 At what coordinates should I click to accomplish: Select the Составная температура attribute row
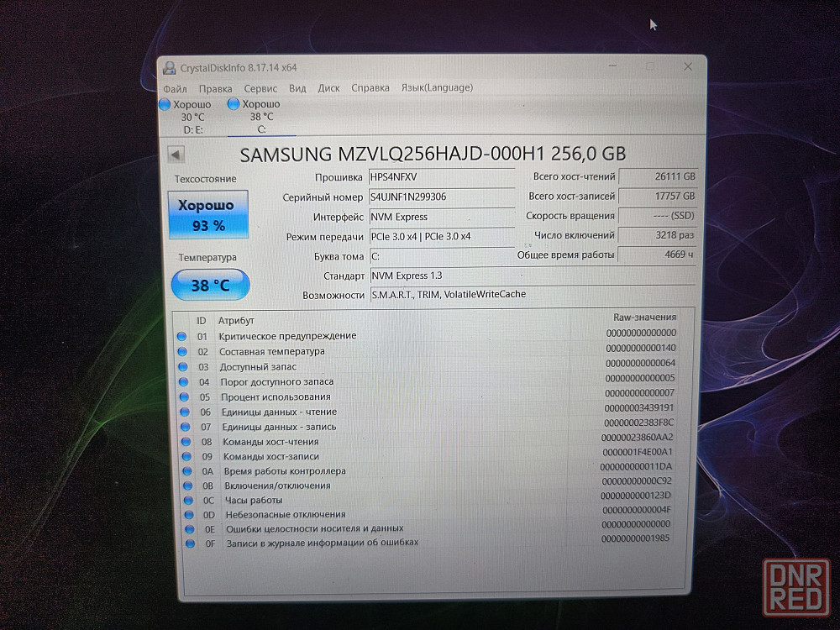point(428,350)
